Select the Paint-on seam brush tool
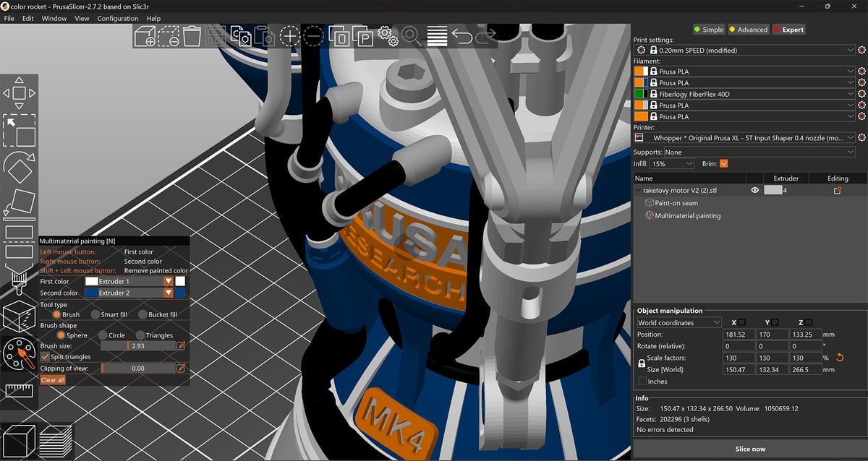The height and width of the screenshot is (461, 868). 20,280
